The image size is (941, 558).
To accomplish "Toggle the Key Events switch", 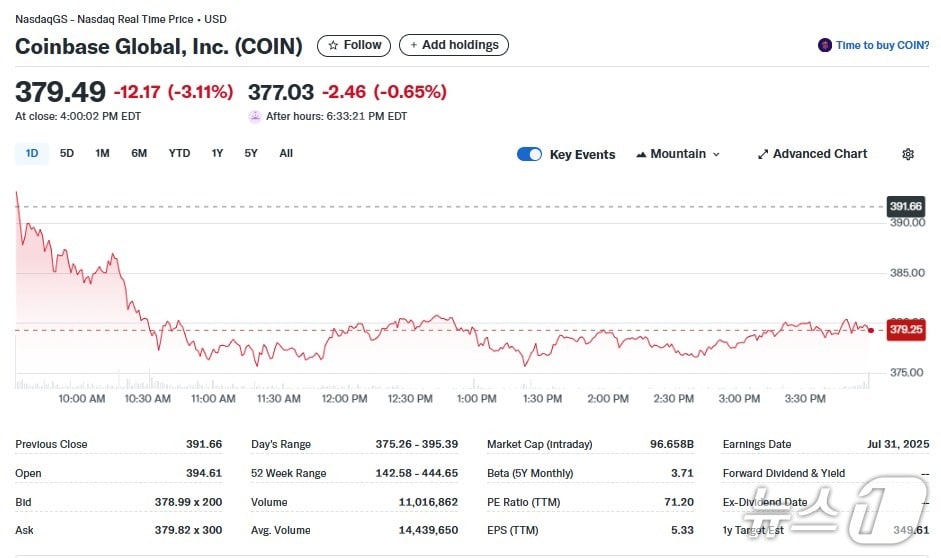I will 529,154.
